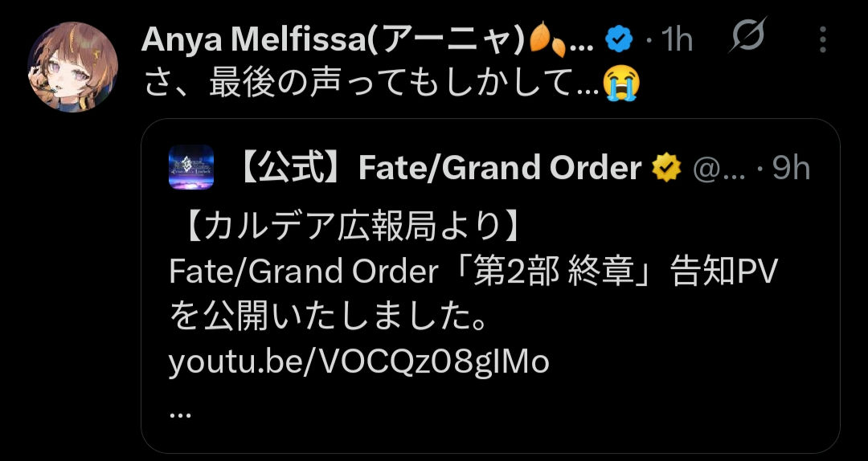Click the blue verified badge

tap(617, 40)
